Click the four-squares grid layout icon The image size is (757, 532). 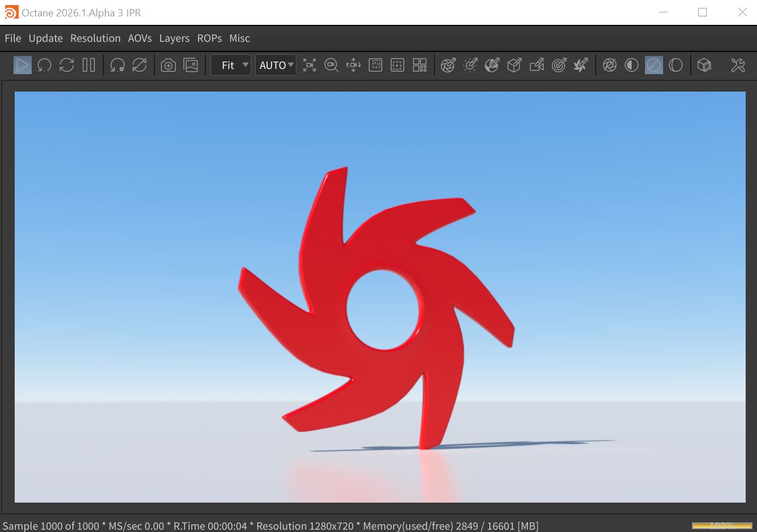[420, 66]
